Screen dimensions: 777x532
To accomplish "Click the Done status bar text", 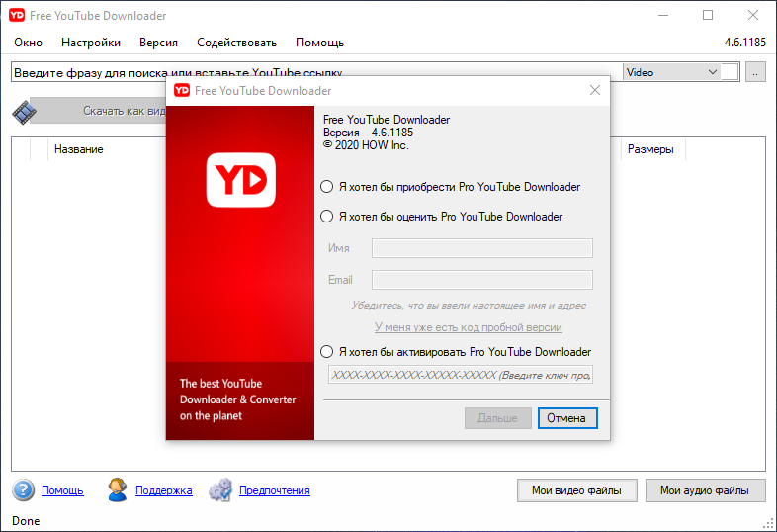I will [26, 521].
